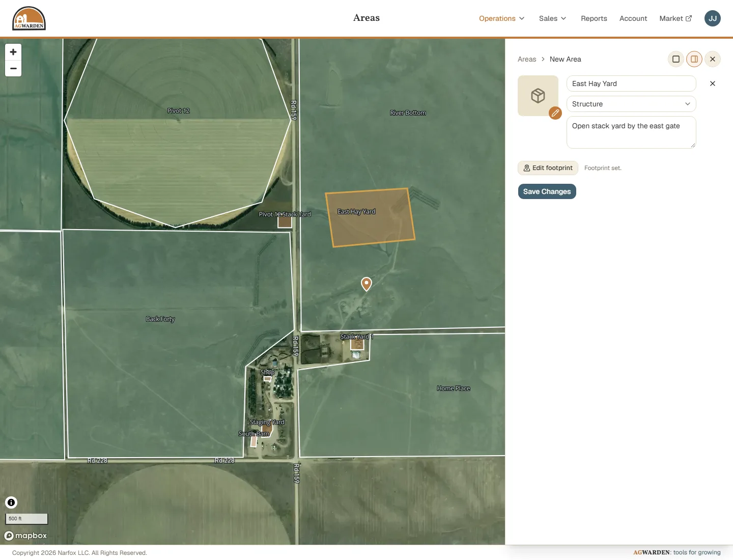Navigate to Areas breadcrumb
733x560 pixels.
pos(527,59)
